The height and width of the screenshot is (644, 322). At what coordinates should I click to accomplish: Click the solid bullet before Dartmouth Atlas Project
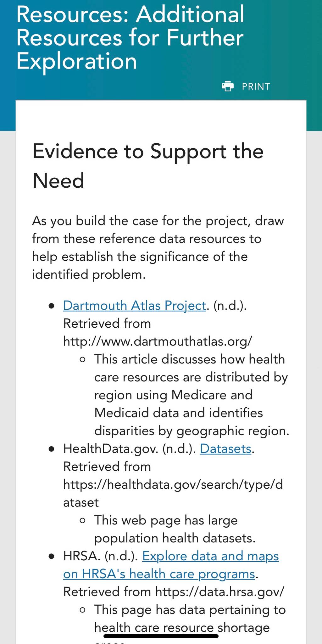coord(52,306)
